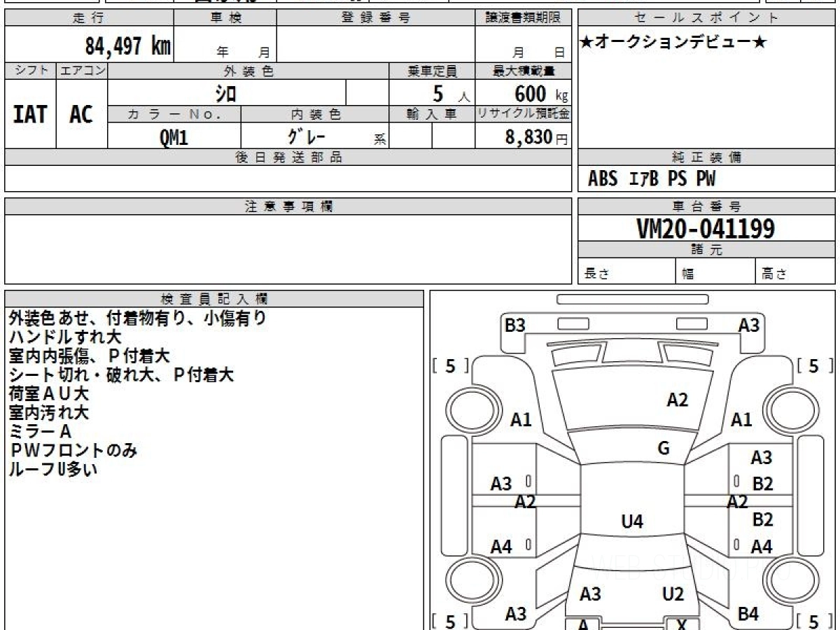Image resolution: width=840 pixels, height=630 pixels.
Task: Select the 8,830円 recycle deposit value
Action: [537, 137]
